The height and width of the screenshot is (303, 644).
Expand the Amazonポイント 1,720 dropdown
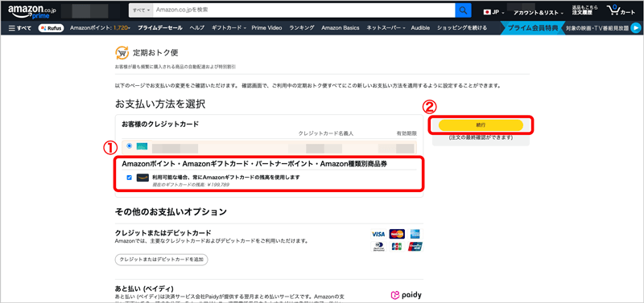[100, 28]
